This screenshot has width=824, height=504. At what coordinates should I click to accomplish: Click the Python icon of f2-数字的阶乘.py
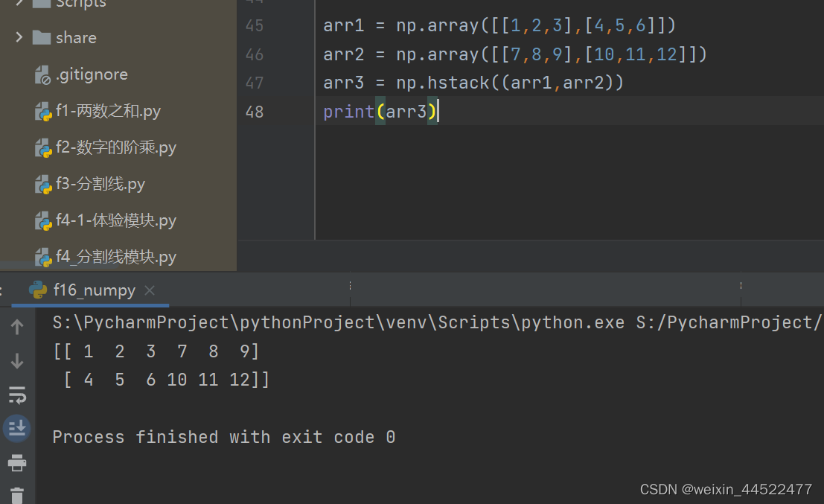(x=42, y=147)
